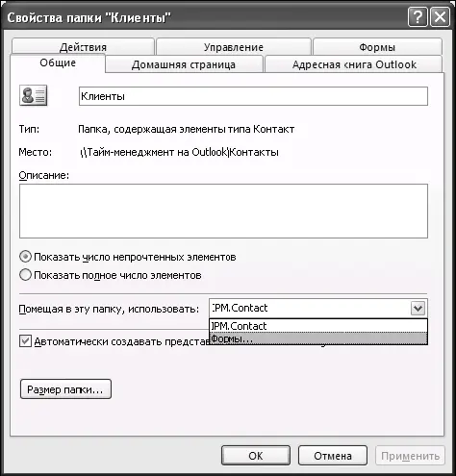Close the folder properties dialog

pos(440,17)
